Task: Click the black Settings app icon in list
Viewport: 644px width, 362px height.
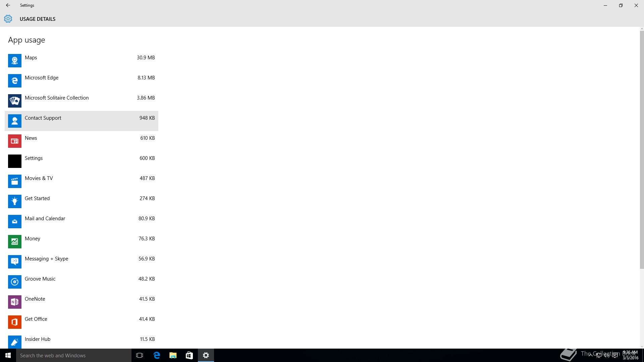Action: pyautogui.click(x=15, y=161)
